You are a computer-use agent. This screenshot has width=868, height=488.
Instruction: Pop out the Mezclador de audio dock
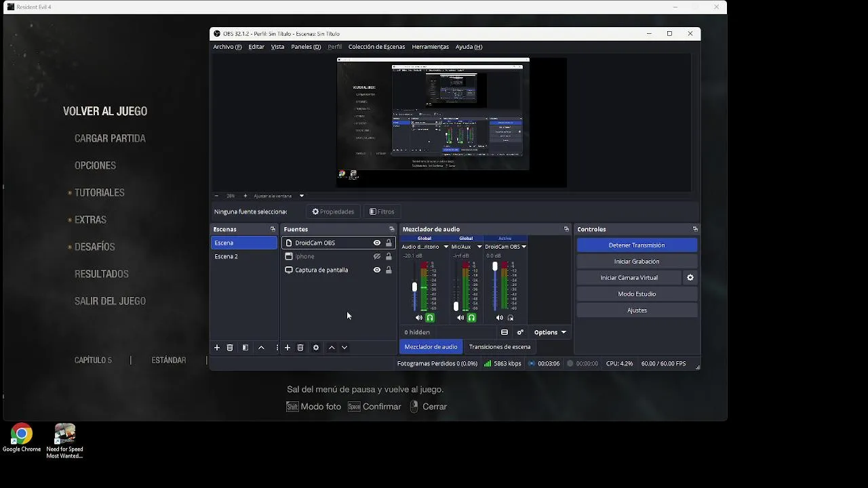click(566, 229)
